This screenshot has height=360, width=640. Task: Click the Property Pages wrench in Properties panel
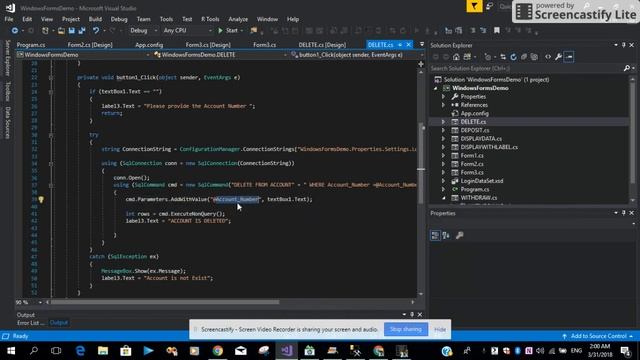coord(460,235)
